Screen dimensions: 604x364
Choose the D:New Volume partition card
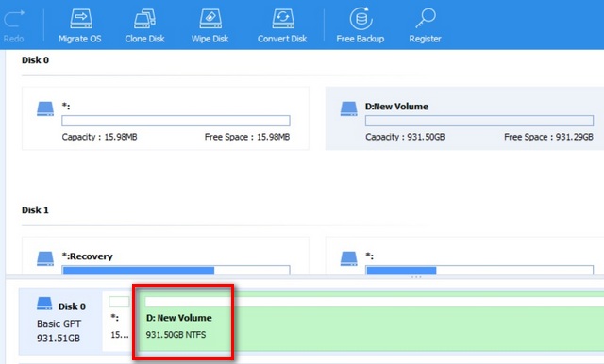pyautogui.click(x=464, y=118)
